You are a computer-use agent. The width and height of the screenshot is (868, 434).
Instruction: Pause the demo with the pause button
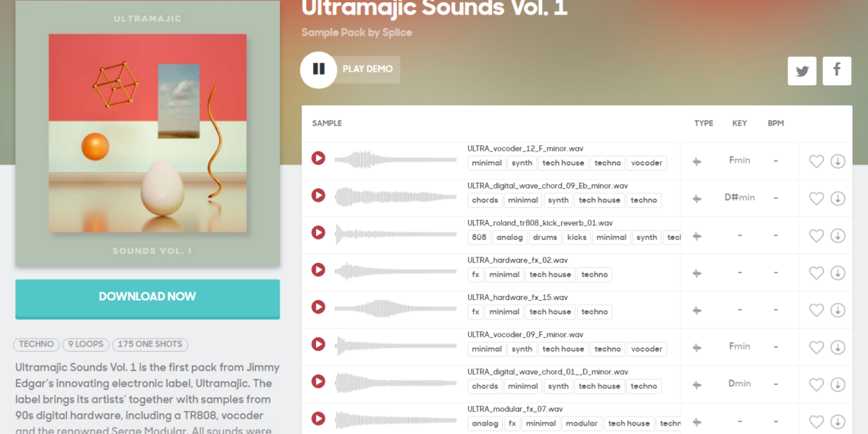[318, 70]
